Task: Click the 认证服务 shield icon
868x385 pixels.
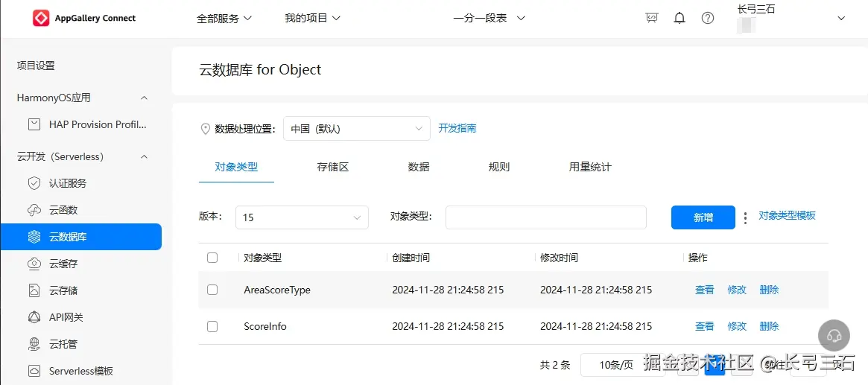Action: point(34,183)
